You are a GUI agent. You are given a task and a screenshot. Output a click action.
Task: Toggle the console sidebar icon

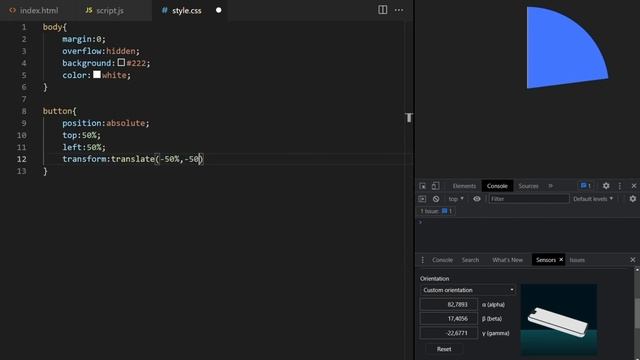coord(422,199)
